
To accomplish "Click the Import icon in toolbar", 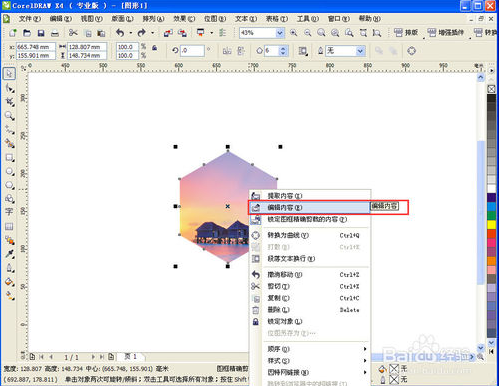I will 168,33.
